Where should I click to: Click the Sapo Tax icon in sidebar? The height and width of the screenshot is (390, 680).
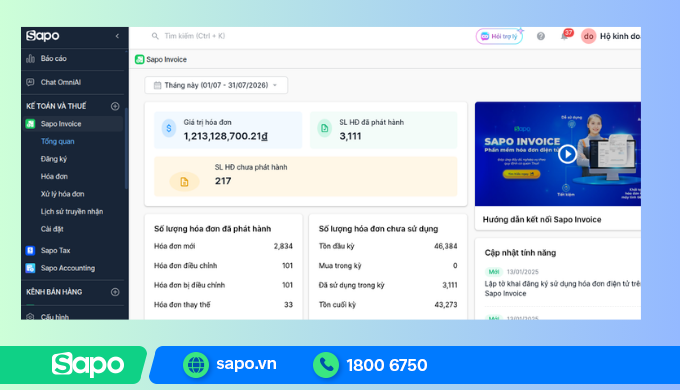[x=30, y=250]
